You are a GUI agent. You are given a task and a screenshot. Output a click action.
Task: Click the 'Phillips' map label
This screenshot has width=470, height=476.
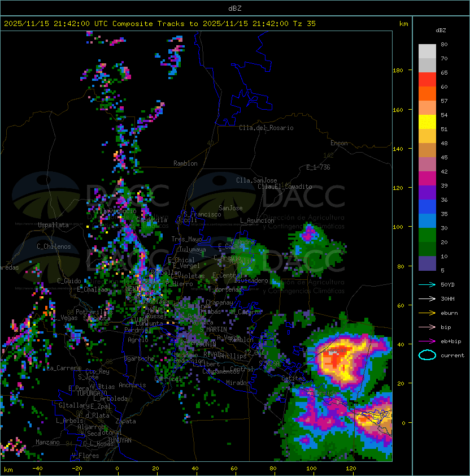(x=233, y=356)
